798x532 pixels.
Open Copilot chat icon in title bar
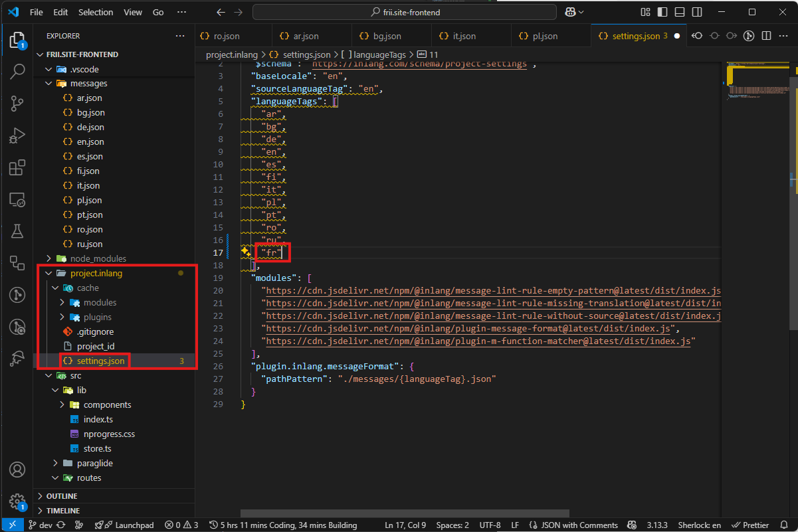tap(569, 12)
